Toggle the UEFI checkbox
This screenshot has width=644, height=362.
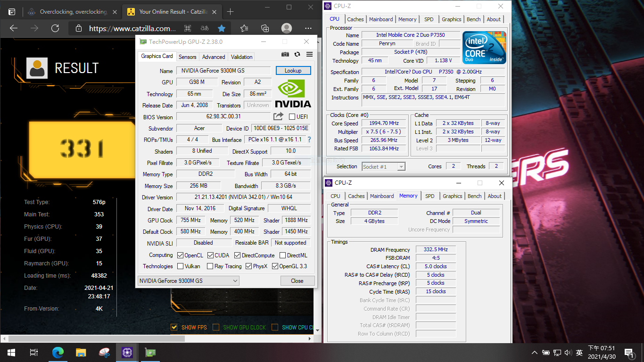tap(292, 117)
